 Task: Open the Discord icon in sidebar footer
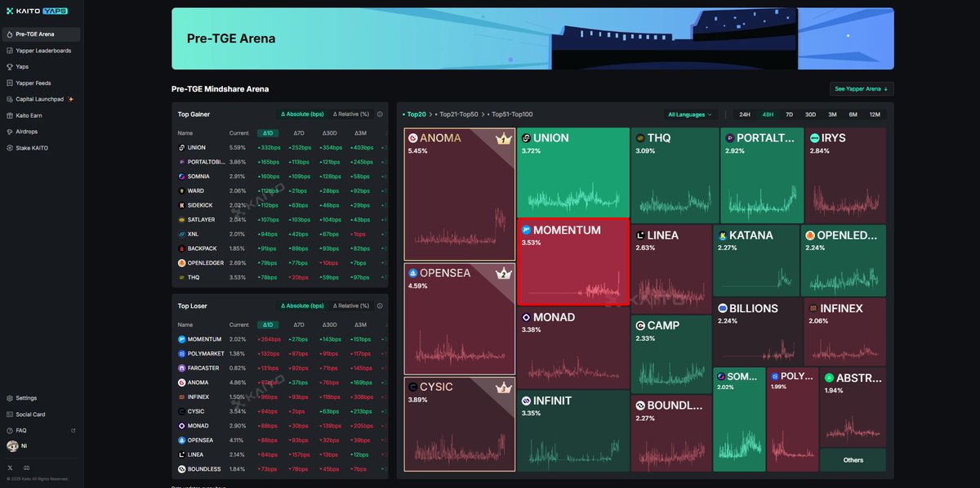coord(25,468)
